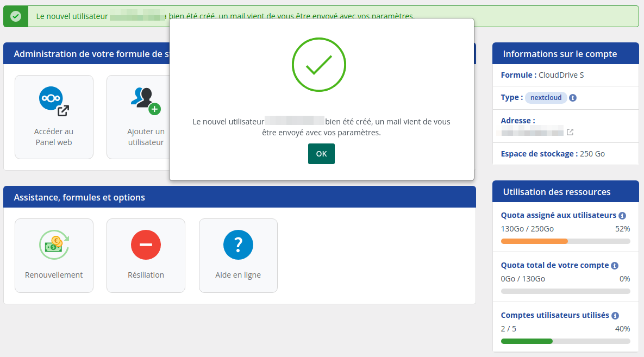Screen dimensions: 644x357
Task: Select the Aide en ligne label
Action: (x=238, y=275)
